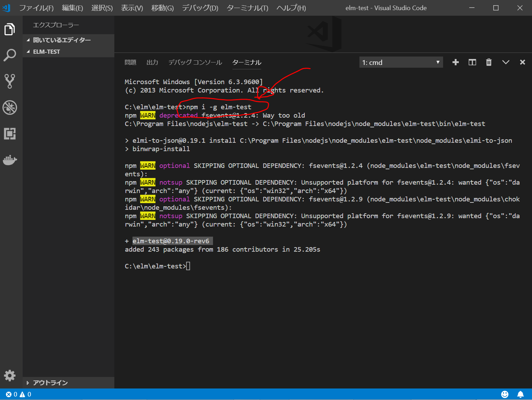Switch to the 出力 panel tab
532x400 pixels.
point(152,62)
